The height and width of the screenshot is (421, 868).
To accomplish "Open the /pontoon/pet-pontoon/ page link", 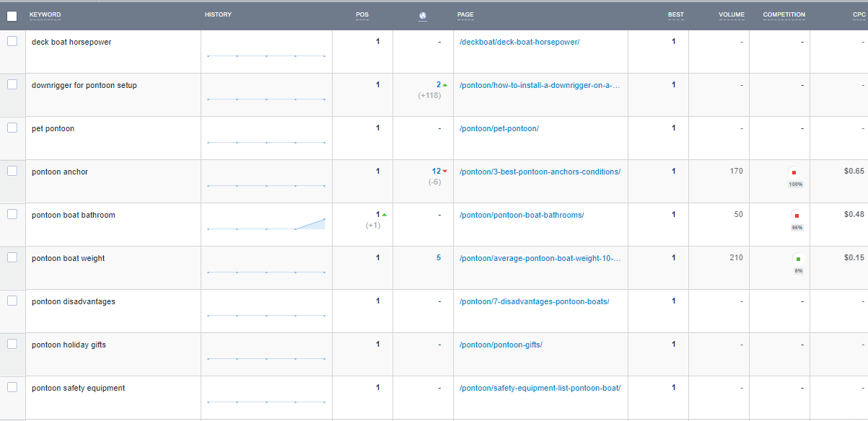I will (x=499, y=128).
